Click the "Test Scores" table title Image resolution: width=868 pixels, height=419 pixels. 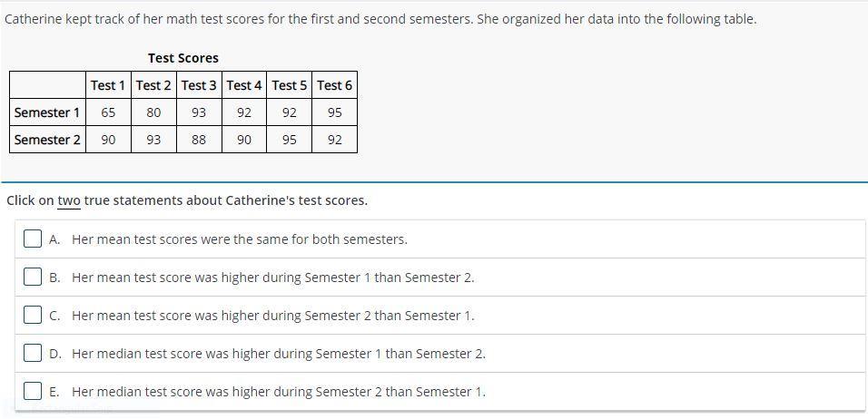(x=183, y=58)
